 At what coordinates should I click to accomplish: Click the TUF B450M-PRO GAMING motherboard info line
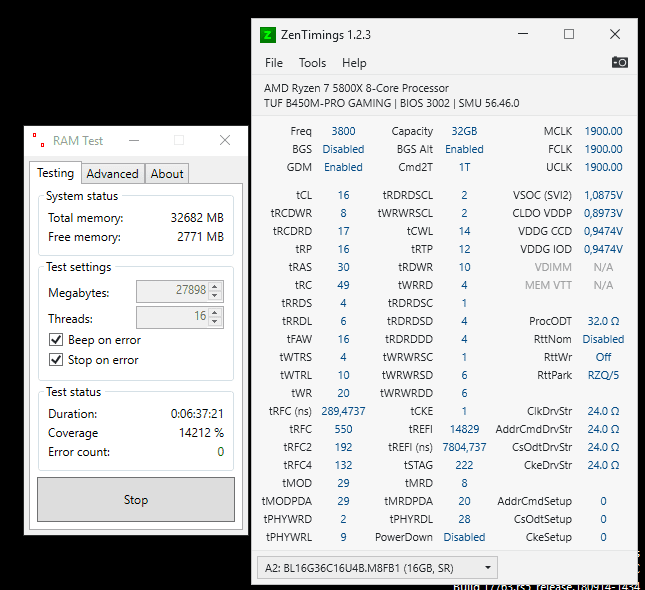392,103
